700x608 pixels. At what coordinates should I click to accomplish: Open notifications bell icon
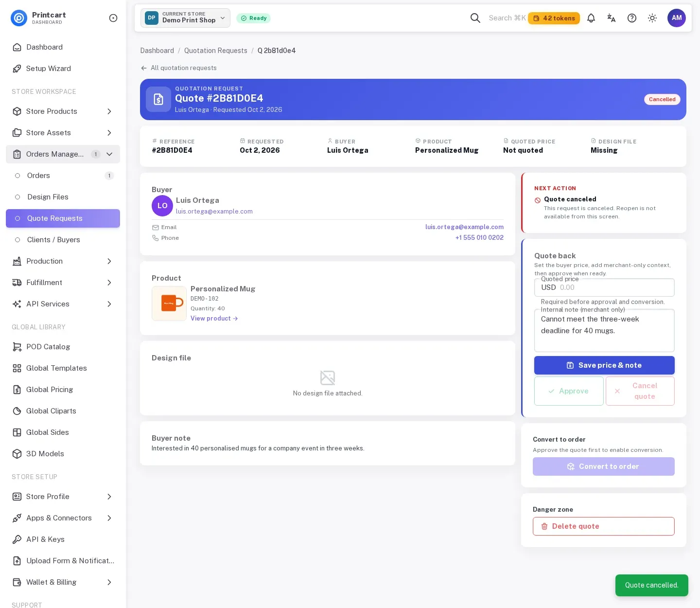[x=591, y=18]
